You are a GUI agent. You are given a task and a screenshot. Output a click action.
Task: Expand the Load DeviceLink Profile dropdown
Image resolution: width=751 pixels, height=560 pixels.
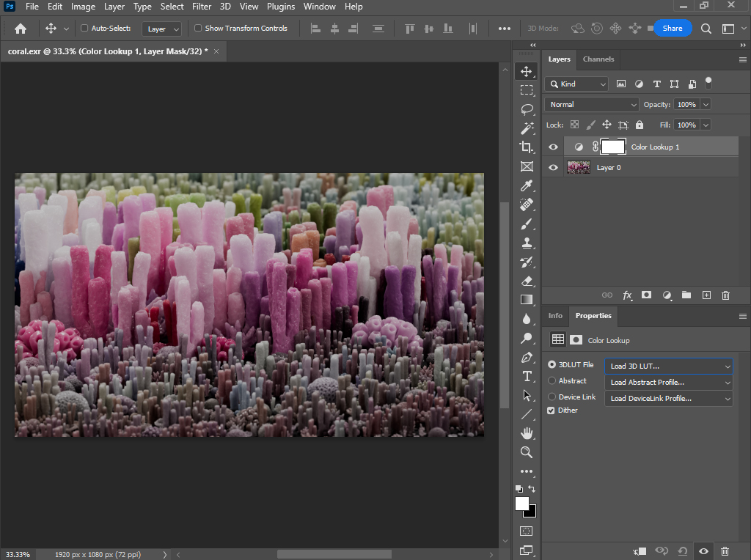point(668,399)
